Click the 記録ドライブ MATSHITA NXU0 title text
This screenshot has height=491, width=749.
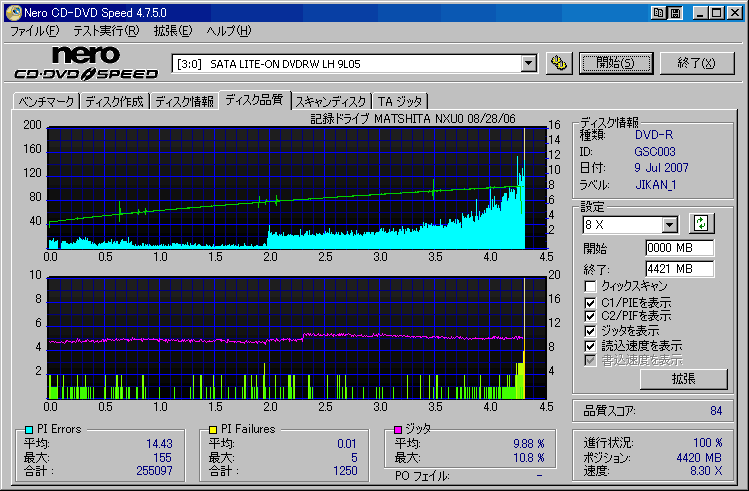(413, 118)
